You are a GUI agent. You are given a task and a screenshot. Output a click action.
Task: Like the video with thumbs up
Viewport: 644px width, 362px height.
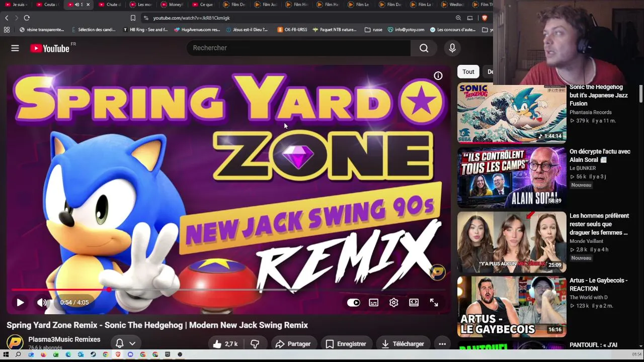pos(225,344)
